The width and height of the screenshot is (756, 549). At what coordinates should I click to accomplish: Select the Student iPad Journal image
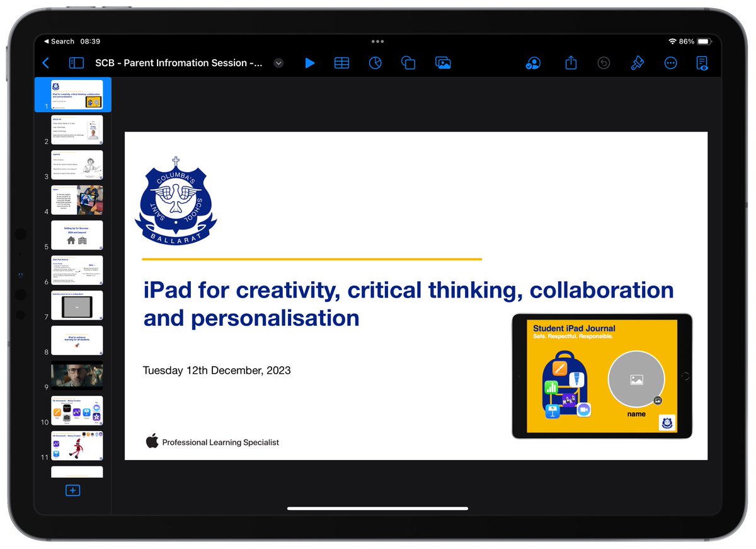(x=602, y=376)
